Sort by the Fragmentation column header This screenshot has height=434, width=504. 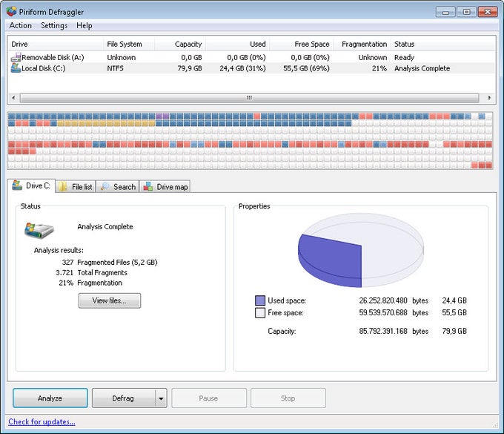pyautogui.click(x=362, y=44)
